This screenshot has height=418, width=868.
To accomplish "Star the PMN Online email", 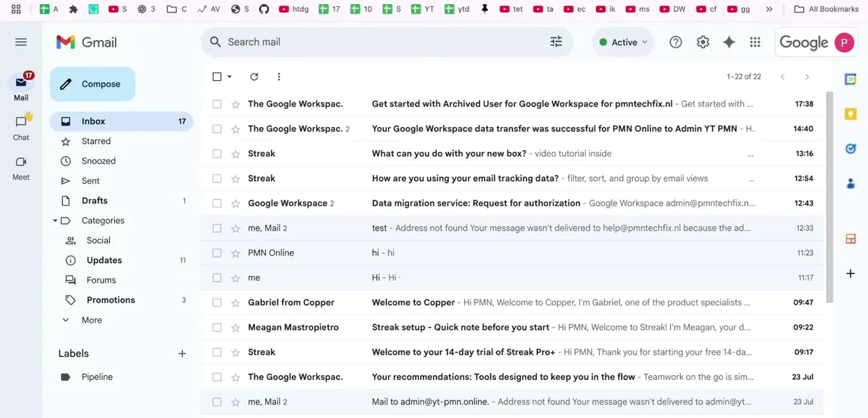I will 235,253.
